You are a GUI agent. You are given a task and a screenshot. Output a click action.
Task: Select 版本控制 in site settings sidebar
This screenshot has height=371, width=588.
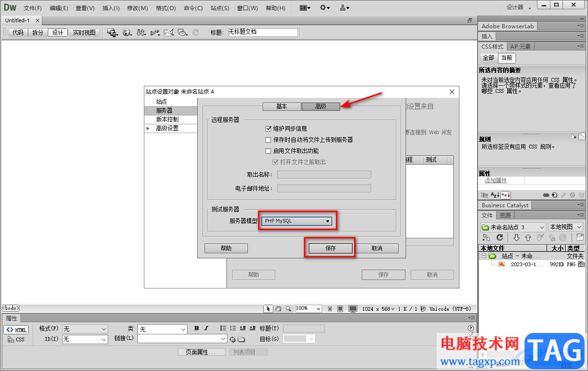(x=168, y=119)
